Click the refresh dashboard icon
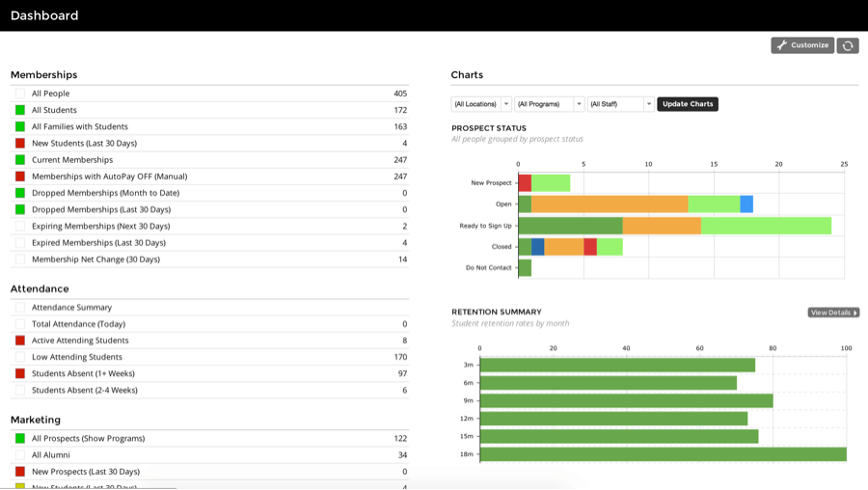Image resolution: width=868 pixels, height=490 pixels. [847, 45]
